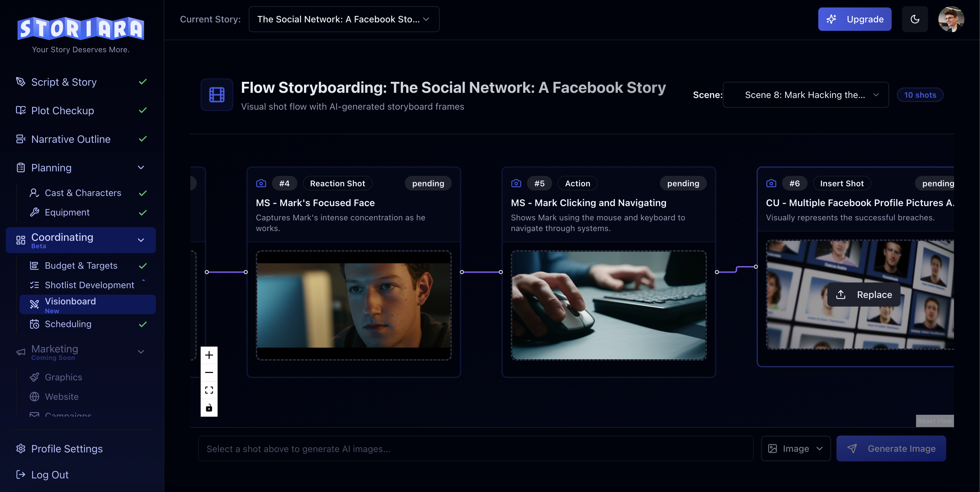The width and height of the screenshot is (980, 492).
Task: Click the Plot Checkup book icon
Action: point(20,110)
